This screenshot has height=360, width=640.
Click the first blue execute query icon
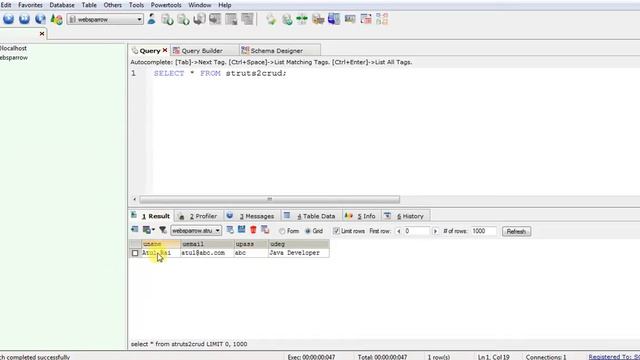9,19
